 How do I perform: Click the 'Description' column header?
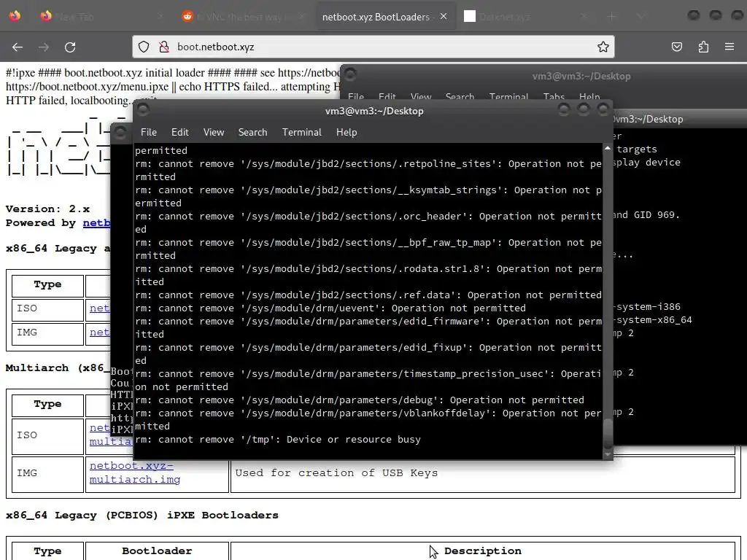483,551
